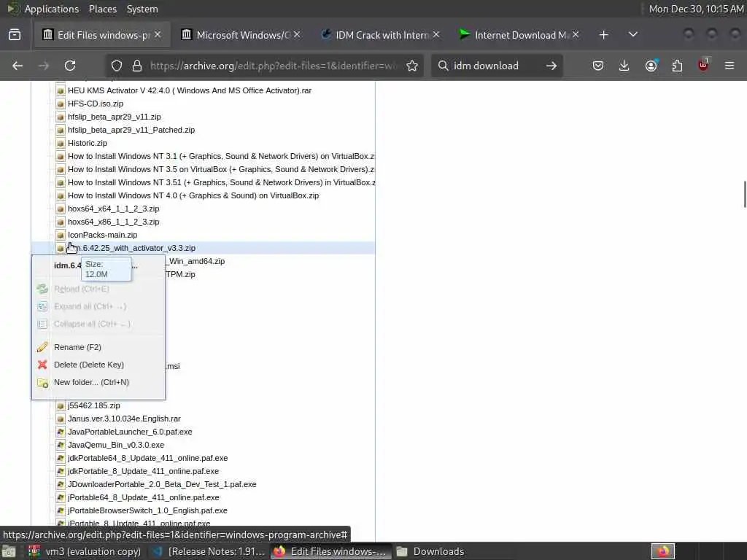Select the Windows NT 3.1 VirtualBox zip
Screen dimensions: 747x560
click(x=221, y=156)
